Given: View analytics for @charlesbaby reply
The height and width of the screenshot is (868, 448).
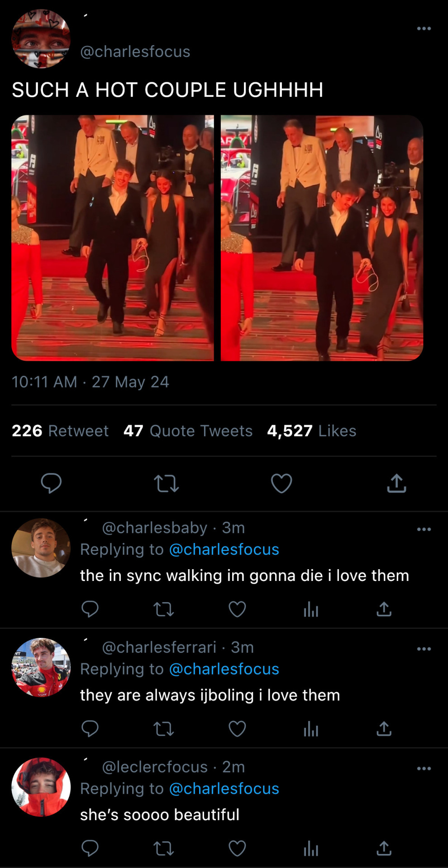Looking at the screenshot, I should (311, 610).
